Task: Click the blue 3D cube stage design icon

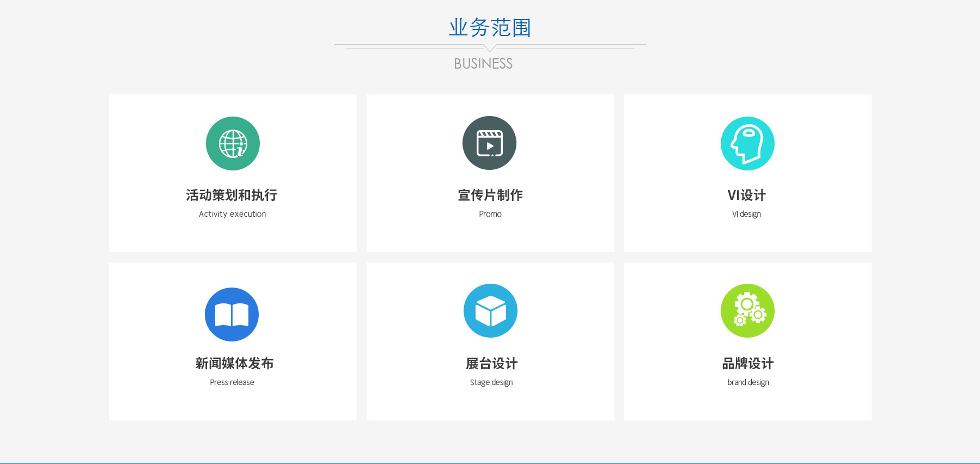Action: tap(490, 310)
